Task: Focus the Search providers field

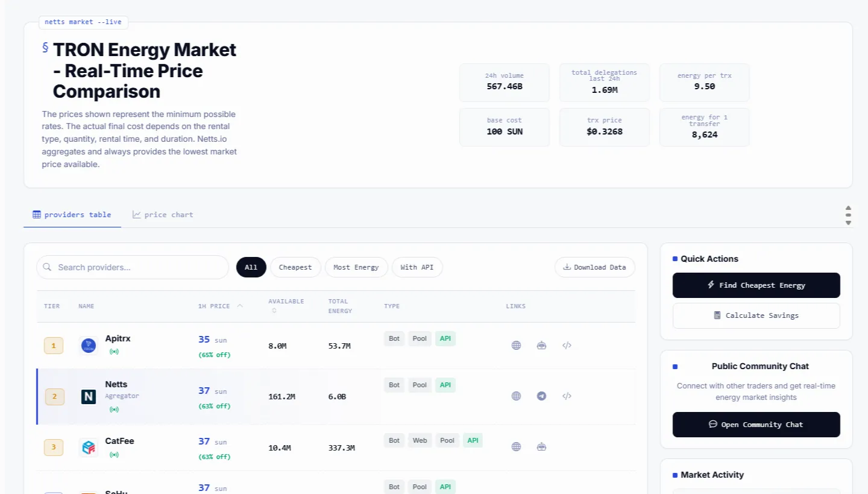Action: 133,267
